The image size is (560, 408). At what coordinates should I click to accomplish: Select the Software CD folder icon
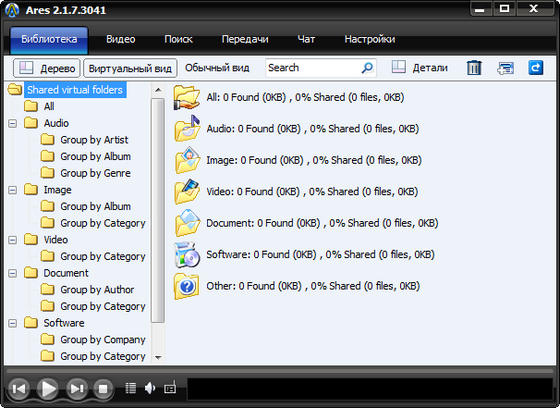(x=186, y=254)
